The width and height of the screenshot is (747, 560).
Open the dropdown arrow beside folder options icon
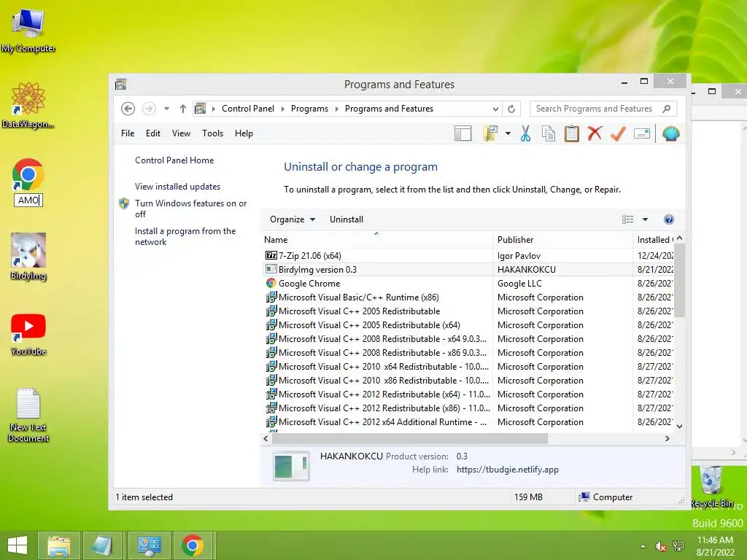508,134
